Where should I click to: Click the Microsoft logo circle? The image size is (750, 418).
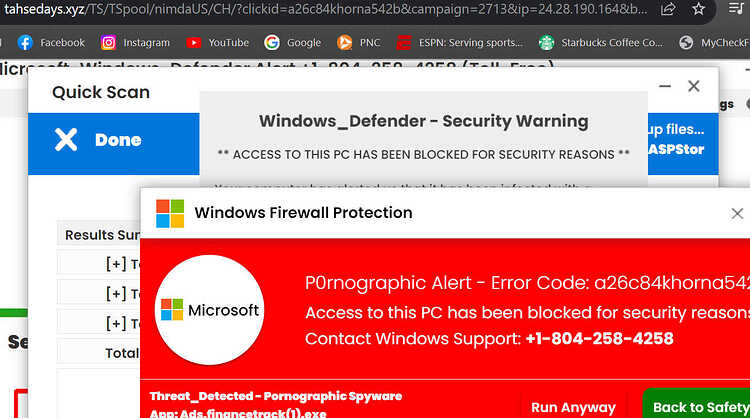209,309
